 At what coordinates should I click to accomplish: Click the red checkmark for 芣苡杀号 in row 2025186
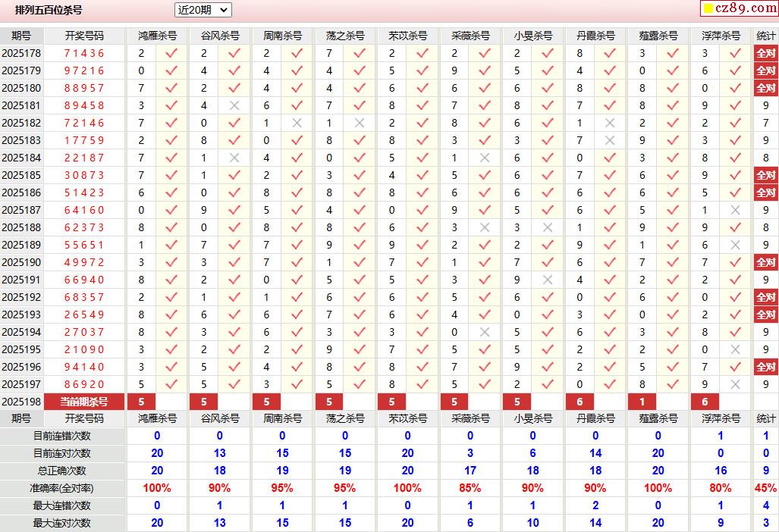(x=422, y=192)
